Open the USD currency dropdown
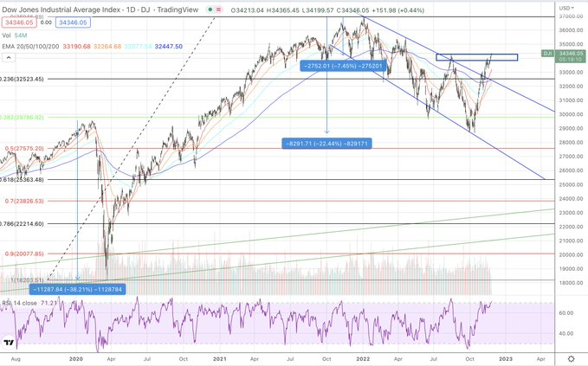 (566, 8)
